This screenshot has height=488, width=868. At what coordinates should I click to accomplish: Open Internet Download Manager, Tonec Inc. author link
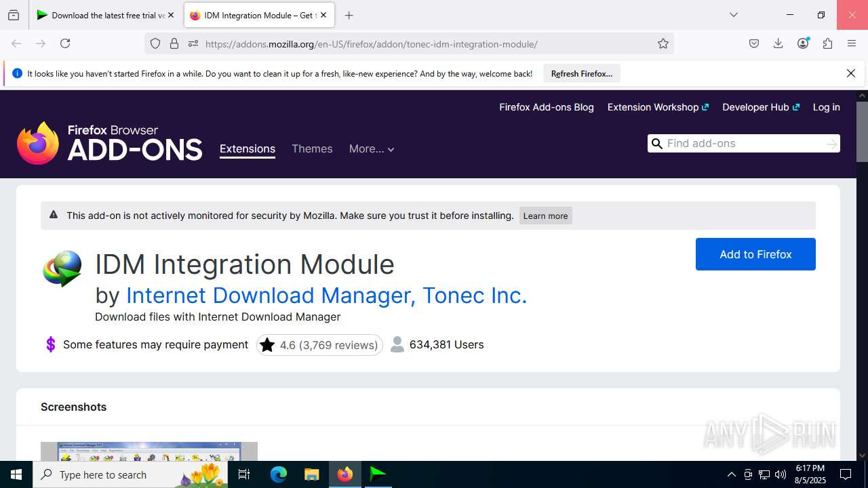click(x=326, y=295)
